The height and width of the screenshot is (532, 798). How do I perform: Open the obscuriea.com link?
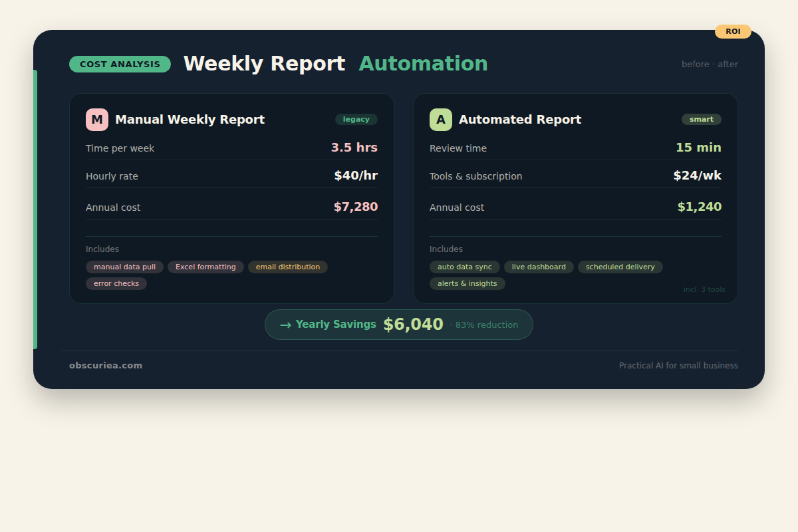(106, 366)
